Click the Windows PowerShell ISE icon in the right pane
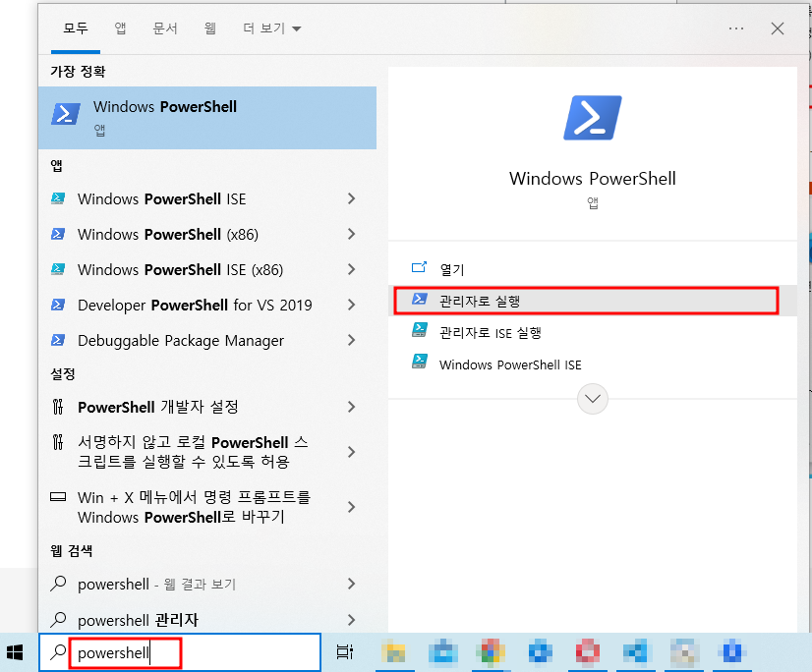Viewport: 812px width, 672px height. 420,362
